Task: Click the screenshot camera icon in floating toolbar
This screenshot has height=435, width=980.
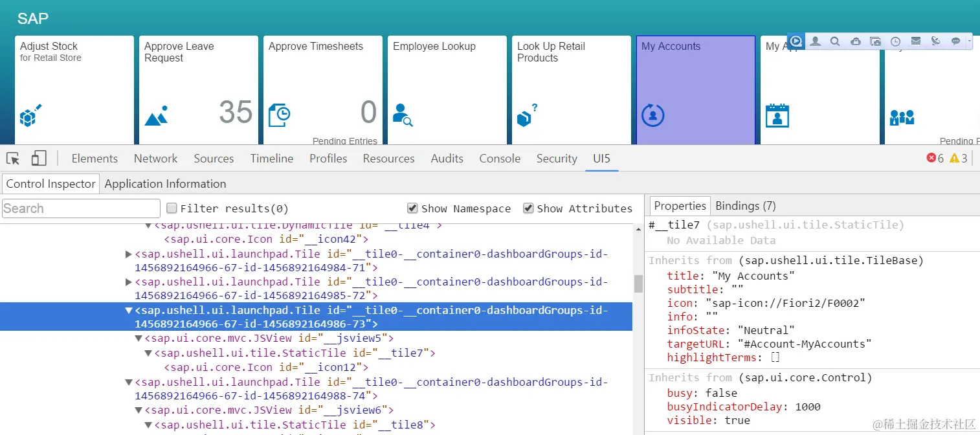Action: (x=875, y=41)
